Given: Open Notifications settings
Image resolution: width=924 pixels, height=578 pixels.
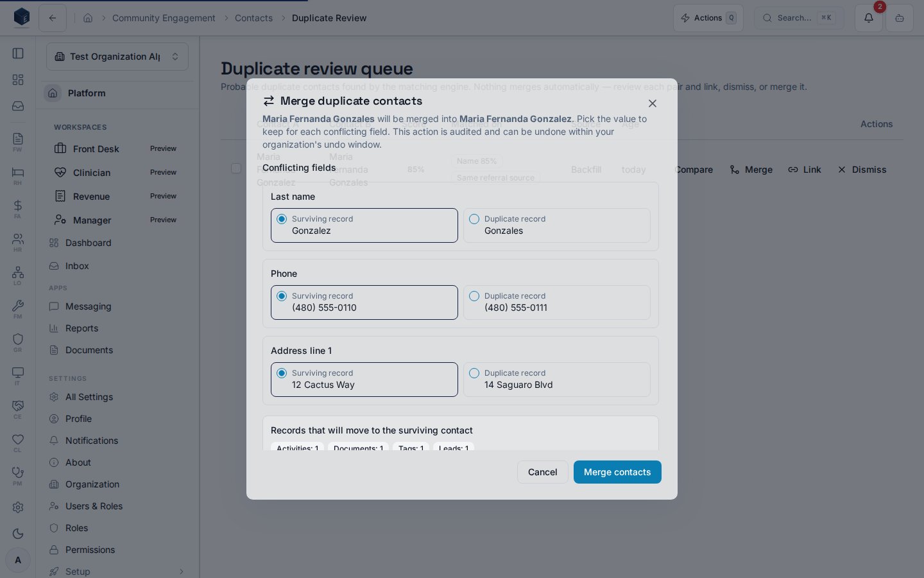Looking at the screenshot, I should (117, 441).
